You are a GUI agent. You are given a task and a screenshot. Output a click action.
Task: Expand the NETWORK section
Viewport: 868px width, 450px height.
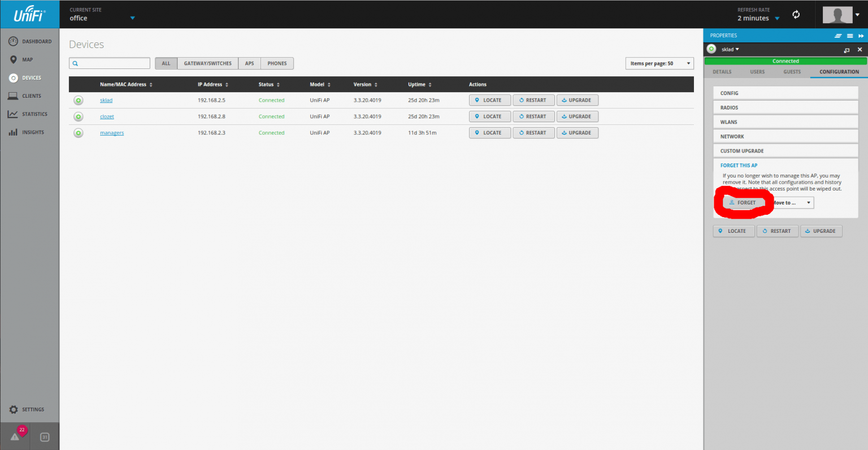pos(785,136)
